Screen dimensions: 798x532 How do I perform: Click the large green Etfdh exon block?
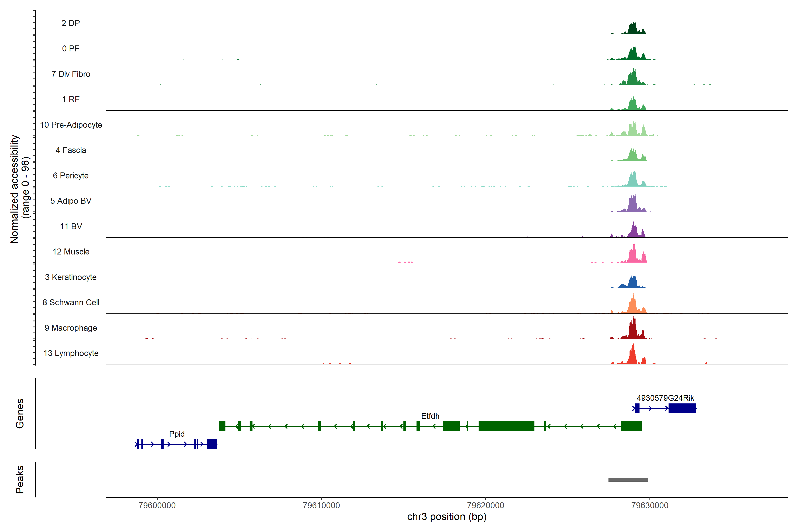(x=506, y=426)
